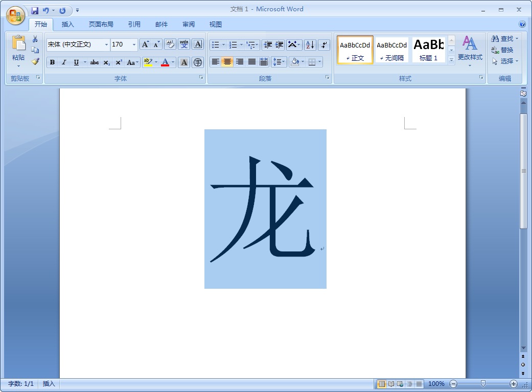Apply yellow text highlight color

(148, 62)
